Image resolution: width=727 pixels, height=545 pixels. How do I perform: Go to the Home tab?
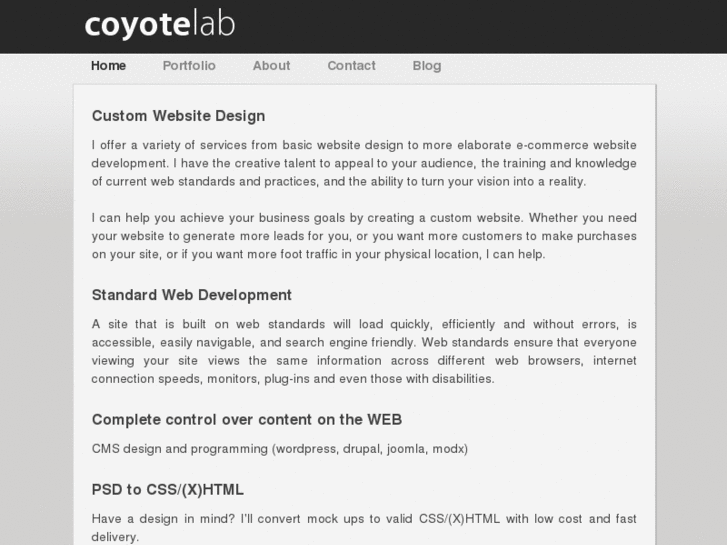point(108,66)
